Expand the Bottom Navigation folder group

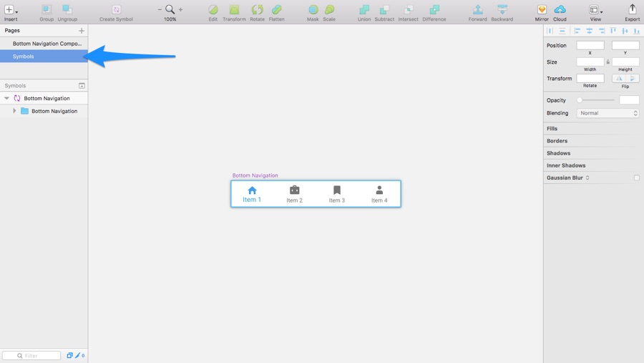[x=14, y=111]
